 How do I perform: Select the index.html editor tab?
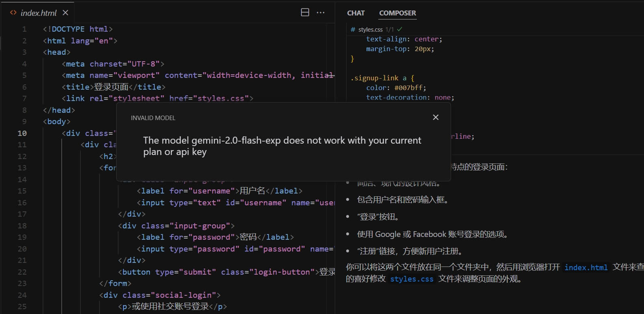(39, 13)
